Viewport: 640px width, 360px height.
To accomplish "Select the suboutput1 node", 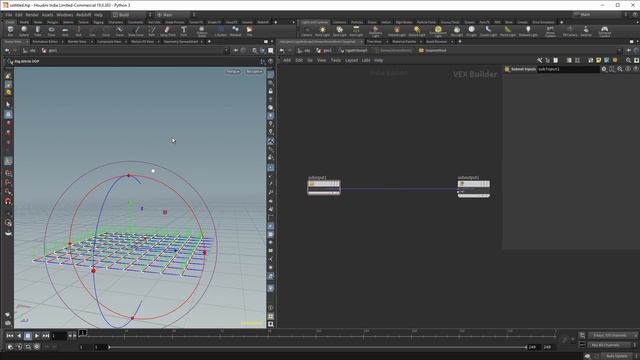I will pyautogui.click(x=473, y=189).
